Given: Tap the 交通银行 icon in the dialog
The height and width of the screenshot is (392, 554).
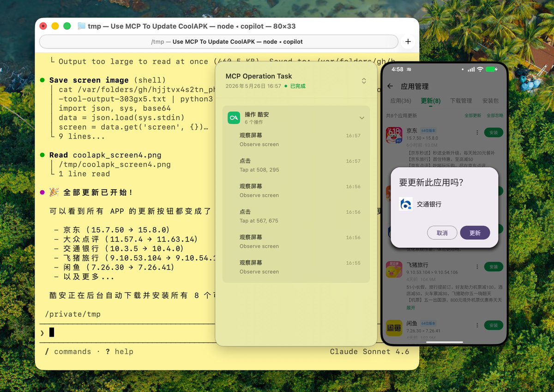Looking at the screenshot, I should click(406, 204).
